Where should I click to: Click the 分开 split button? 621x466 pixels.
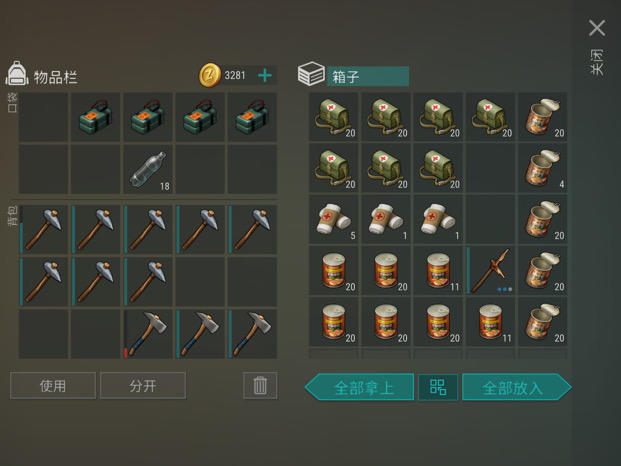(143, 385)
